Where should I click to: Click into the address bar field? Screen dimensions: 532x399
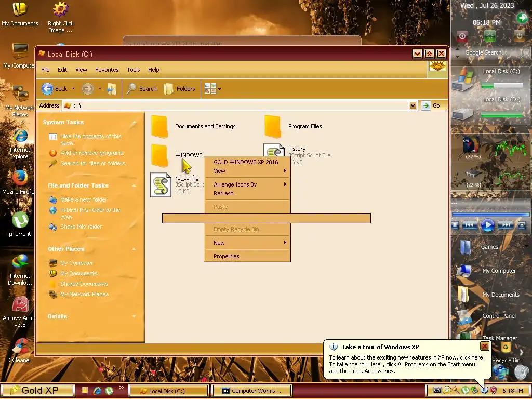(235, 105)
